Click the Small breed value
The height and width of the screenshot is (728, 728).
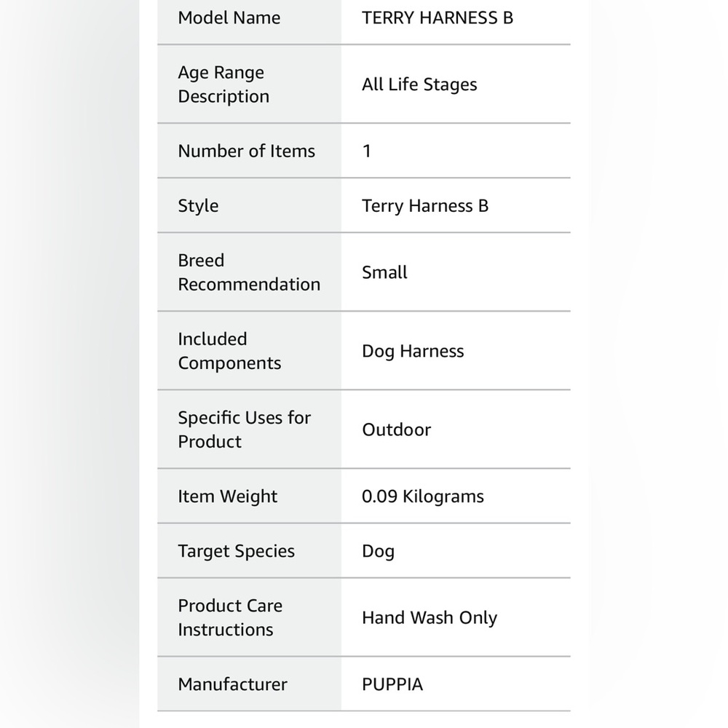click(384, 272)
